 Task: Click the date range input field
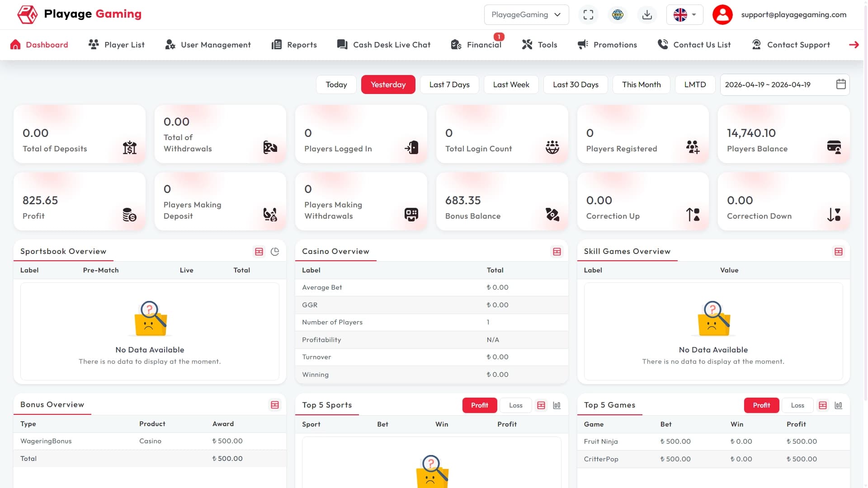[785, 84]
